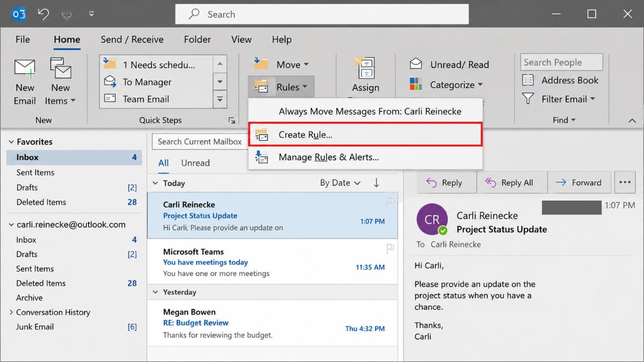Click the Unread/ Read button
Image resolution: width=644 pixels, height=362 pixels.
pyautogui.click(x=449, y=64)
